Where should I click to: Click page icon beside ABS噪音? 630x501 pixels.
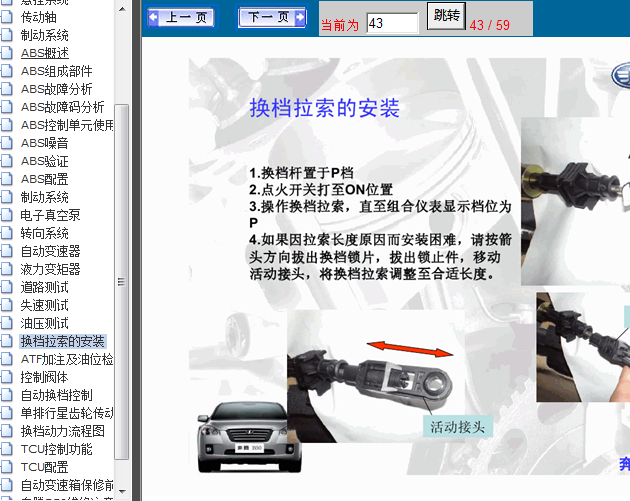tap(6, 143)
